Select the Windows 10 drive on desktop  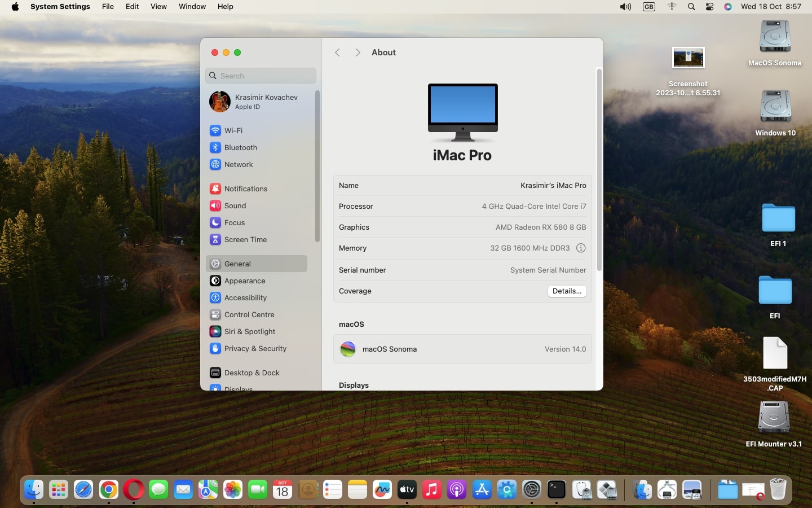pyautogui.click(x=775, y=107)
